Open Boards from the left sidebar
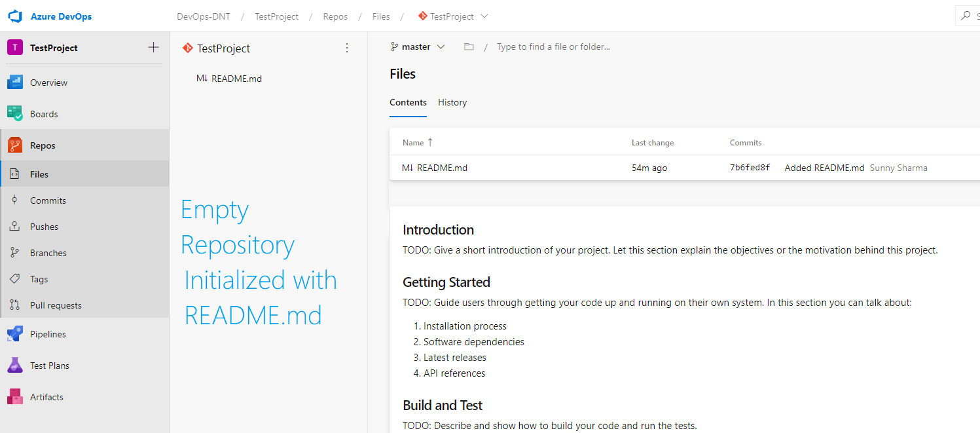Screen dimensions: 980x433 [x=44, y=113]
